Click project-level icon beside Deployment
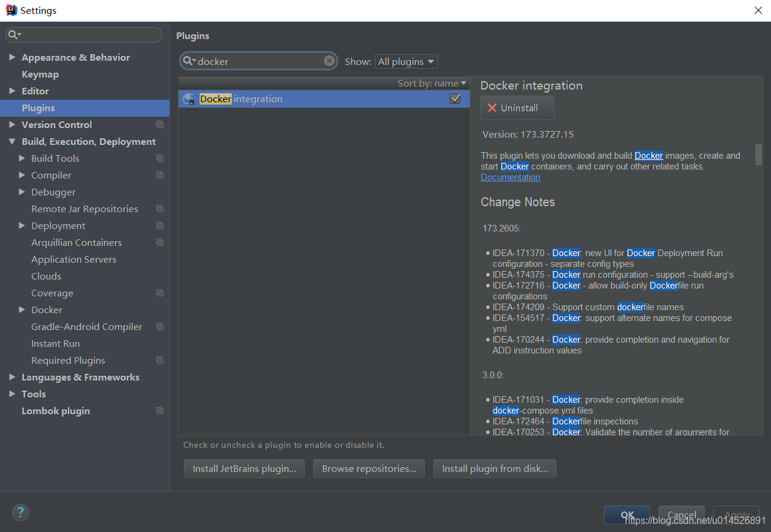This screenshot has width=771, height=532. 160,225
